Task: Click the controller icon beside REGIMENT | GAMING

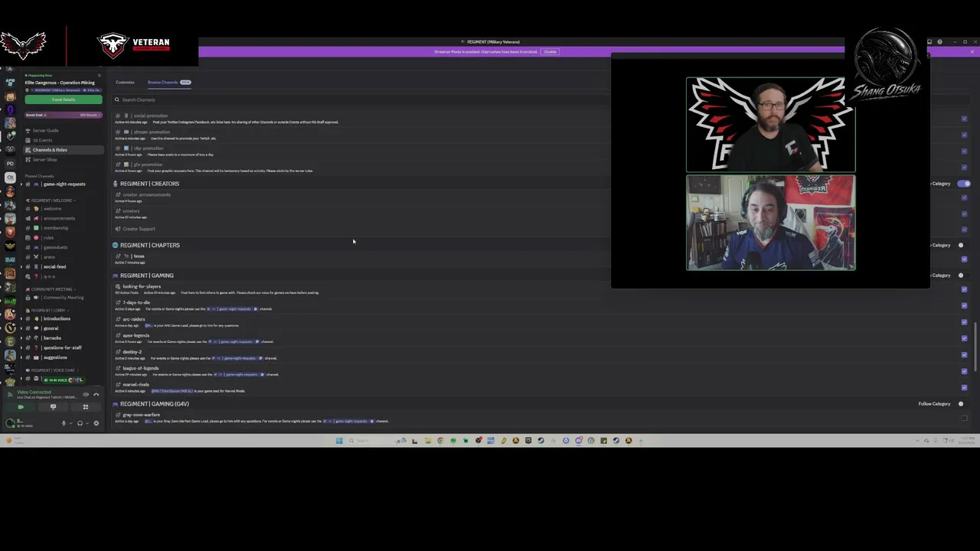Action: [116, 275]
